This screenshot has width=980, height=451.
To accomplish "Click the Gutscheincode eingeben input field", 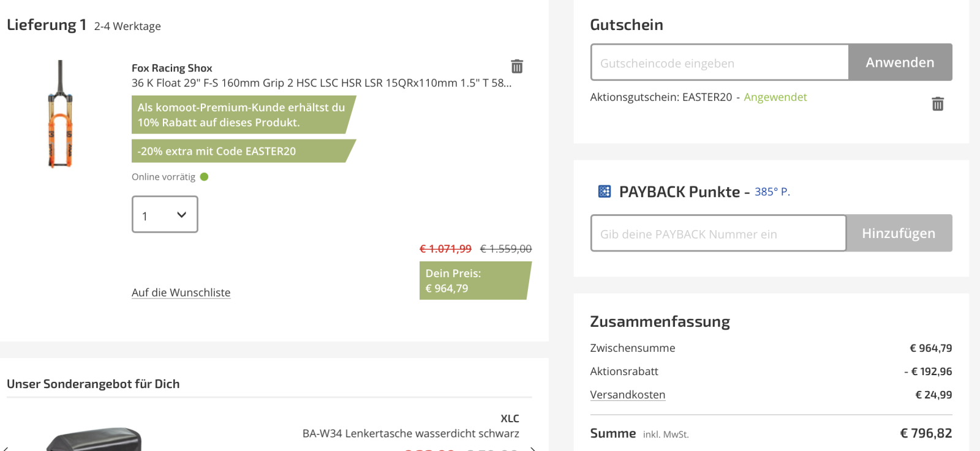I will tap(720, 62).
